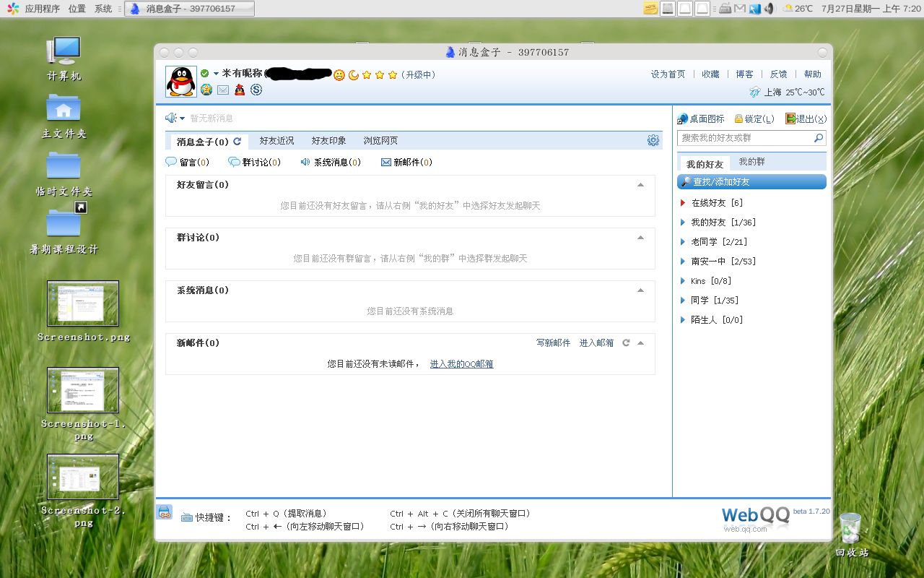Click 写新邮件 link

(553, 343)
